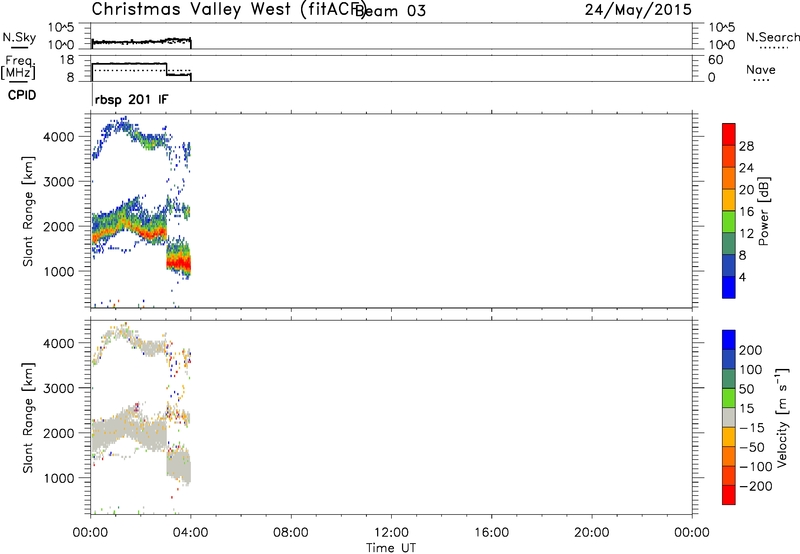Image resolution: width=800 pixels, height=554 pixels.
Task: Click the "28" tick on Power colorbar
Action: tap(746, 146)
